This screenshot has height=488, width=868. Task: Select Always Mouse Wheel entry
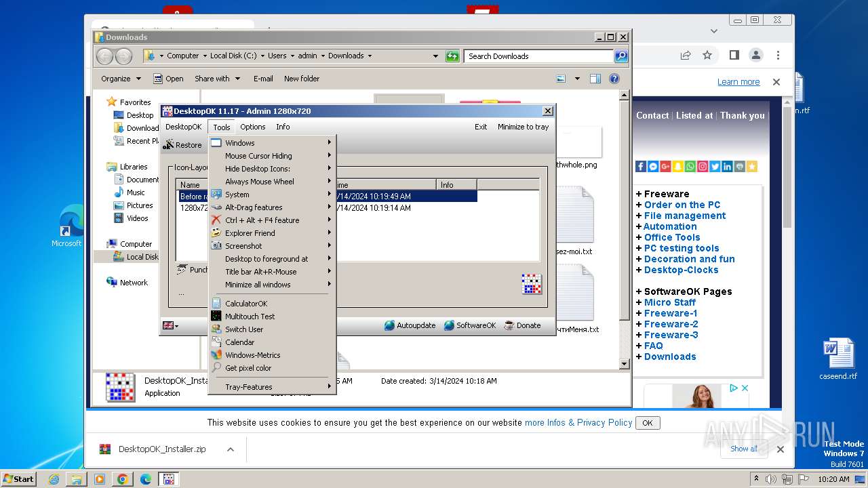pos(272,182)
